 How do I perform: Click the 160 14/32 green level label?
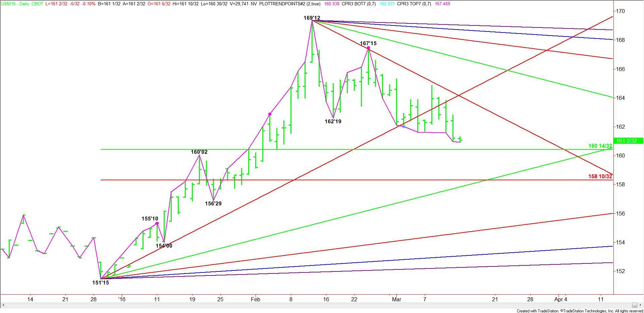click(600, 146)
